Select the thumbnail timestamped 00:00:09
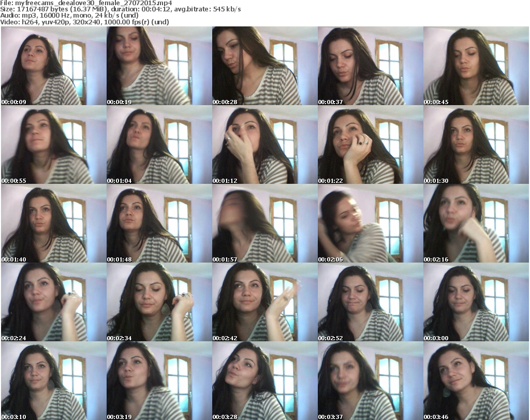This screenshot has height=420, width=530. [54, 66]
